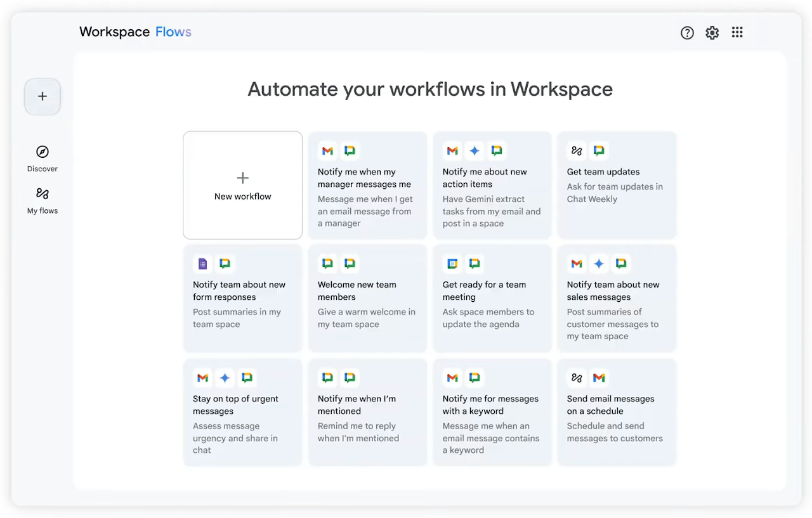Open the Send email messages on a schedule template

pyautogui.click(x=617, y=412)
